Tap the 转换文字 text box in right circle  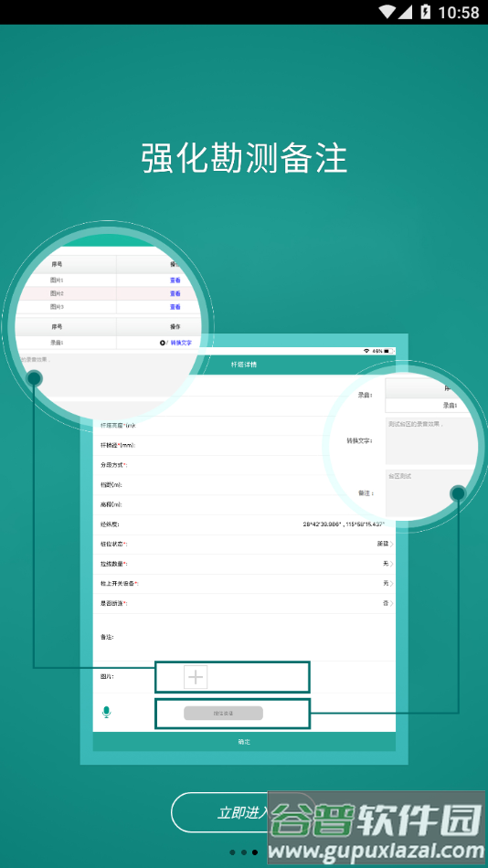431,441
